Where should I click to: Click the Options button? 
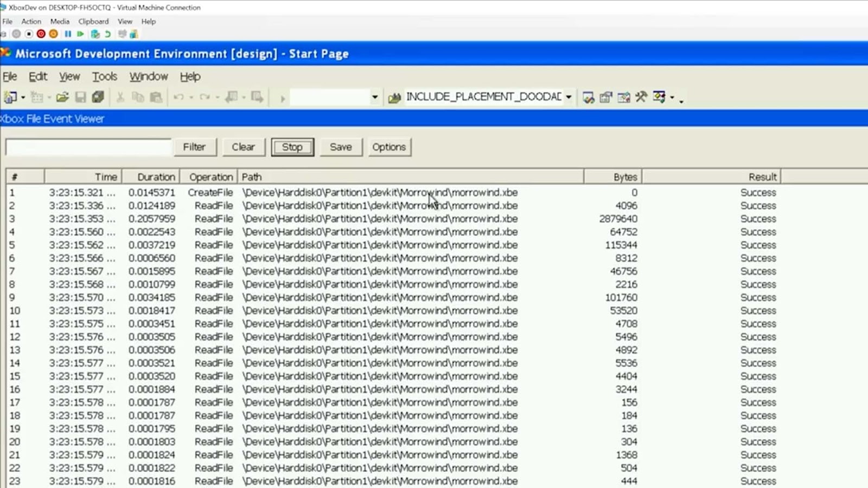pos(389,147)
